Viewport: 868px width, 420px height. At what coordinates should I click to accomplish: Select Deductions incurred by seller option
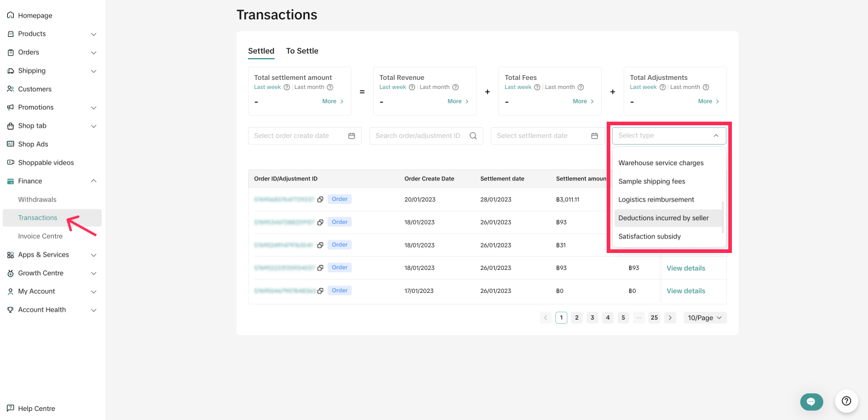[x=663, y=218]
